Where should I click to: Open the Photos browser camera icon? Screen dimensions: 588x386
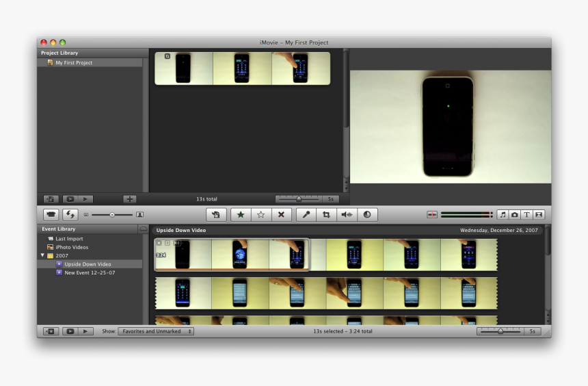(x=515, y=215)
